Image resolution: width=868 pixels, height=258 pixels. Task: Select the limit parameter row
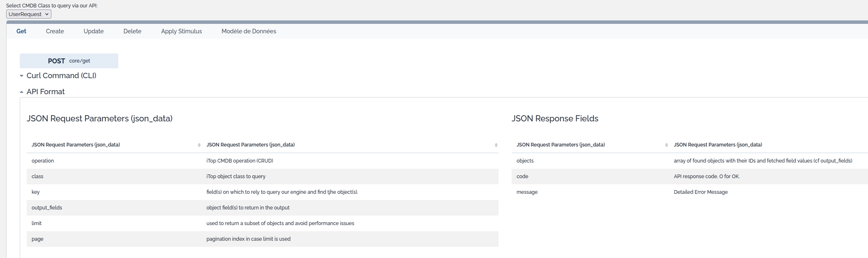coord(262,223)
